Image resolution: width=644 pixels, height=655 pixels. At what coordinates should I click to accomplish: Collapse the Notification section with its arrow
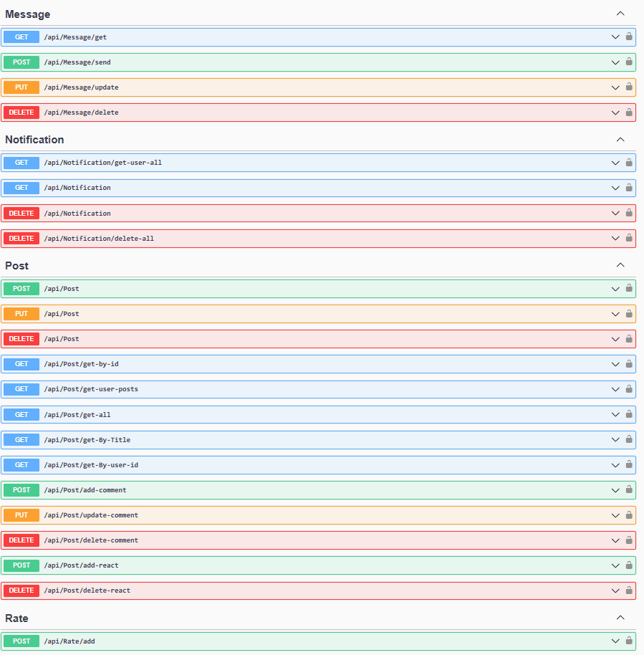coord(620,140)
